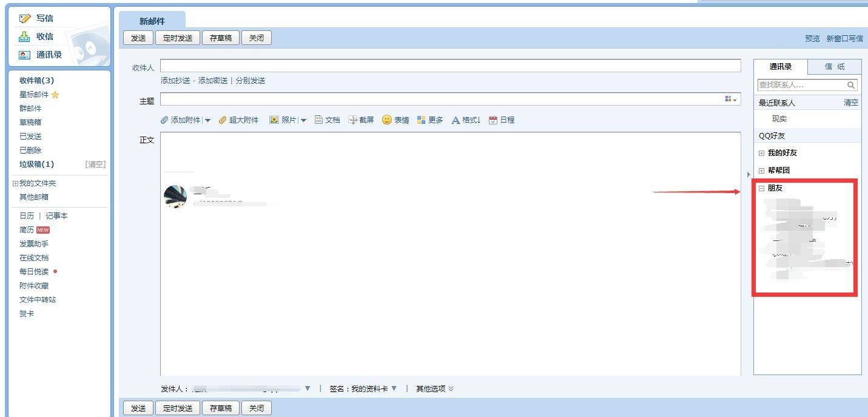Expand the 我的好友 contact group
868x417 pixels.
pyautogui.click(x=762, y=152)
